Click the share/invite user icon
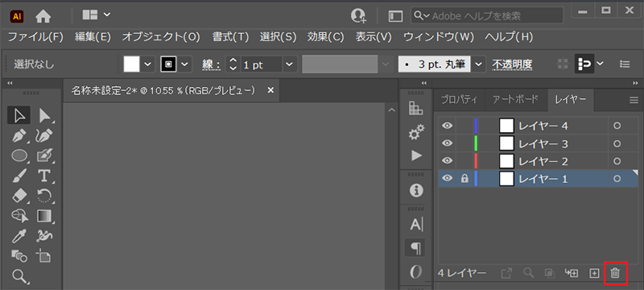 [357, 16]
